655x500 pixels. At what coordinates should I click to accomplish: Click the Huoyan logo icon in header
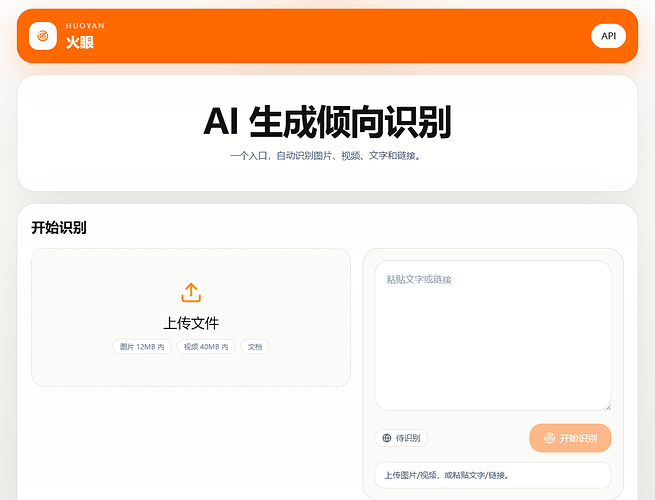click(x=43, y=36)
